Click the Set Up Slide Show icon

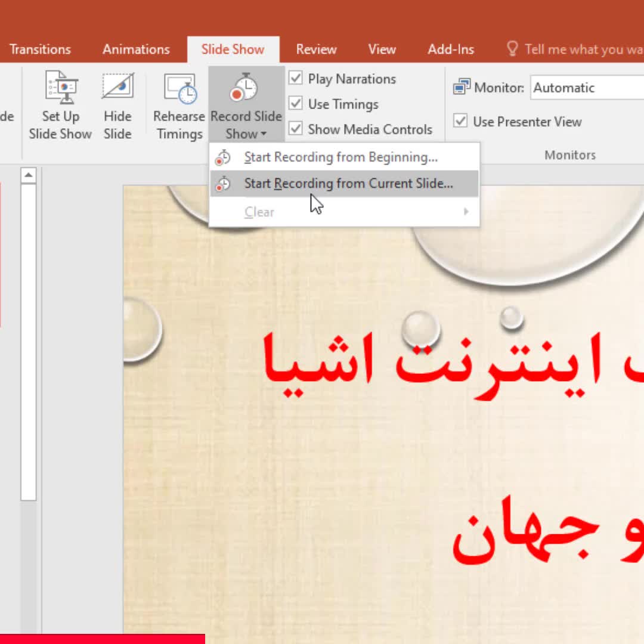(x=61, y=88)
